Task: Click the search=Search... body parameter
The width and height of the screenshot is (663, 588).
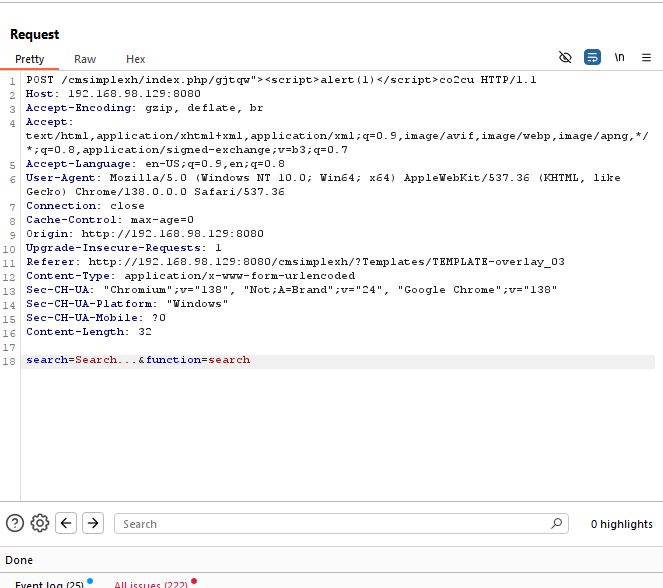Action: click(81, 360)
